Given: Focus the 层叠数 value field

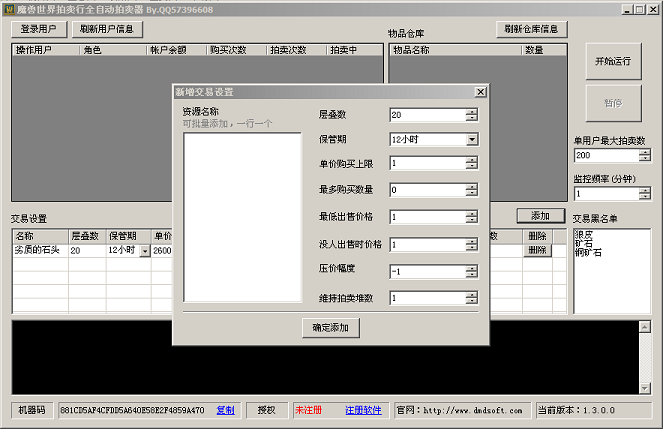Looking at the screenshot, I should (427, 115).
